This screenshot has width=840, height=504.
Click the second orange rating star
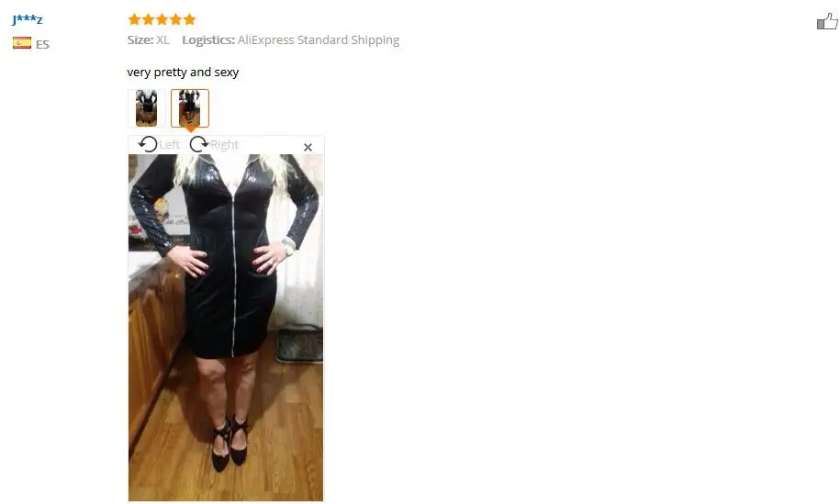[x=149, y=20]
